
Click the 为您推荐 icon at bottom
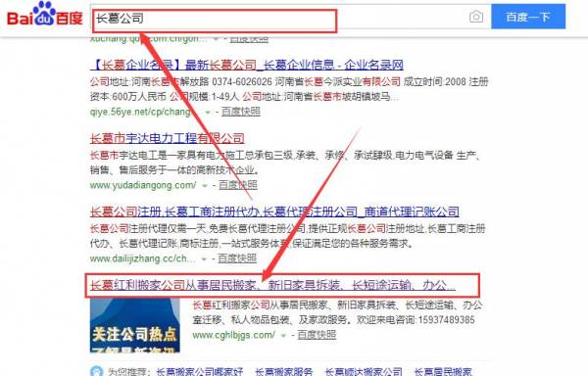tap(96, 371)
